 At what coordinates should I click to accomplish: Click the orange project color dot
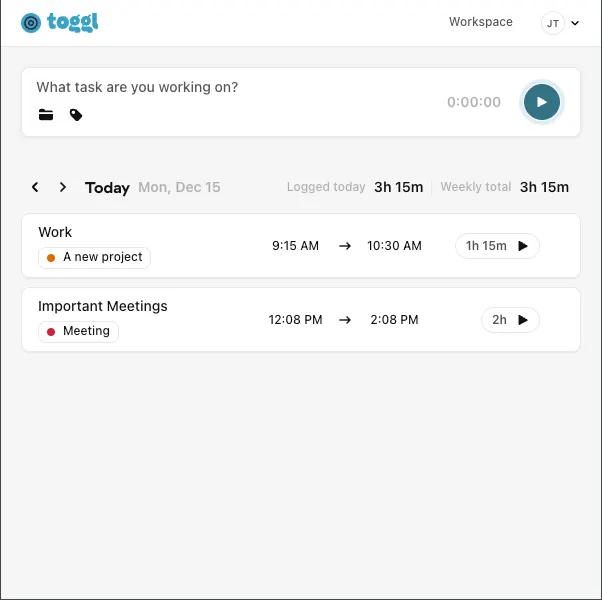click(x=51, y=258)
